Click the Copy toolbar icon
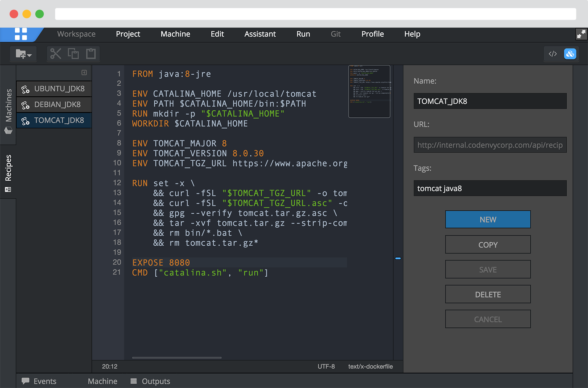The height and width of the screenshot is (388, 588). tap(73, 54)
